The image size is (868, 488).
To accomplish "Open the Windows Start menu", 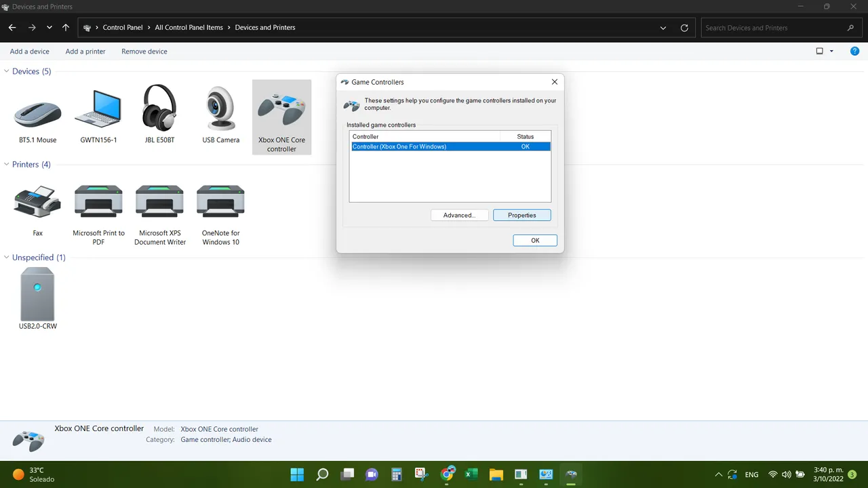I will click(297, 474).
